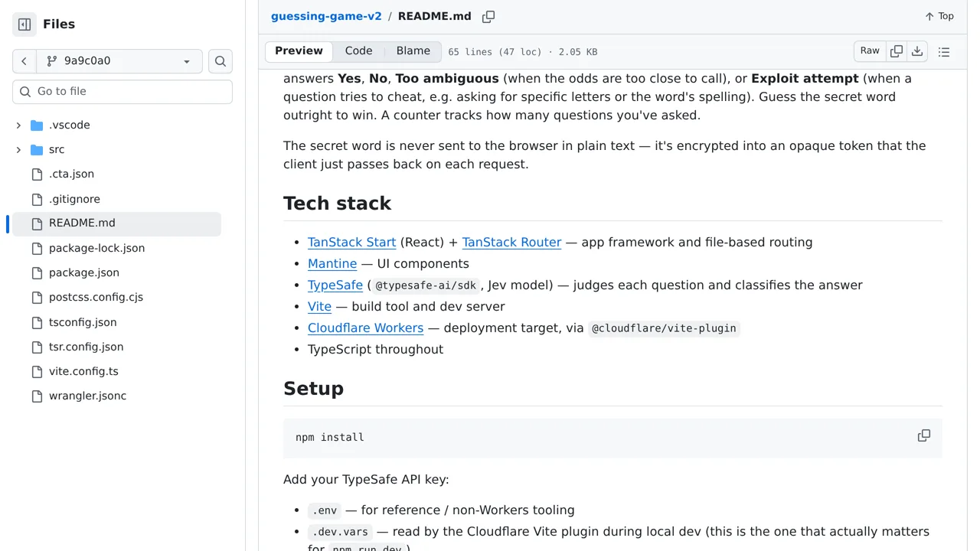The height and width of the screenshot is (551, 980).
Task: Open tsr.config.json file
Action: pos(86,347)
